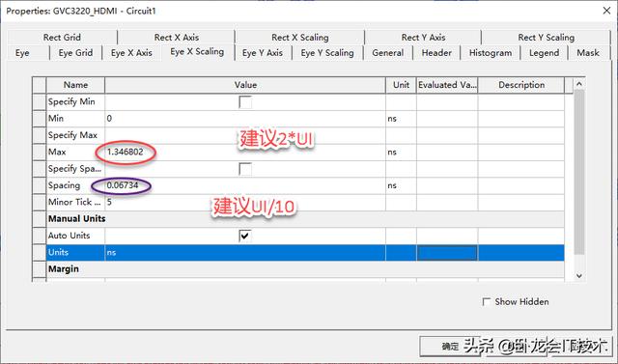Screen dimensions: 618x364
Task: Click the Max value field 1.346802
Action: 245,152
